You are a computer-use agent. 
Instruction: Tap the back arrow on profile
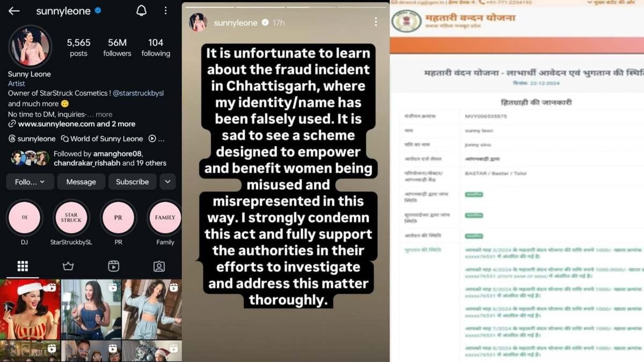[x=14, y=11]
